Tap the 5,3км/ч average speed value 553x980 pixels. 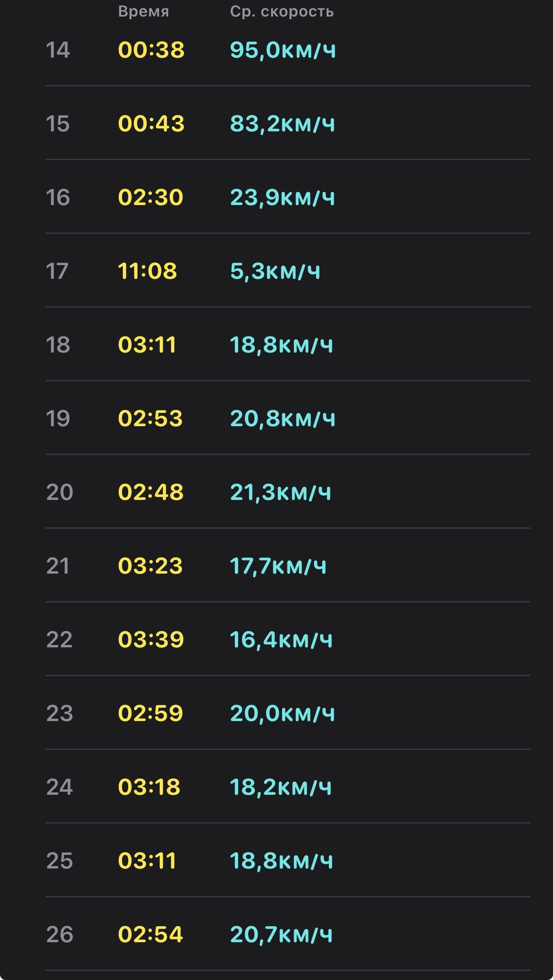point(275,271)
